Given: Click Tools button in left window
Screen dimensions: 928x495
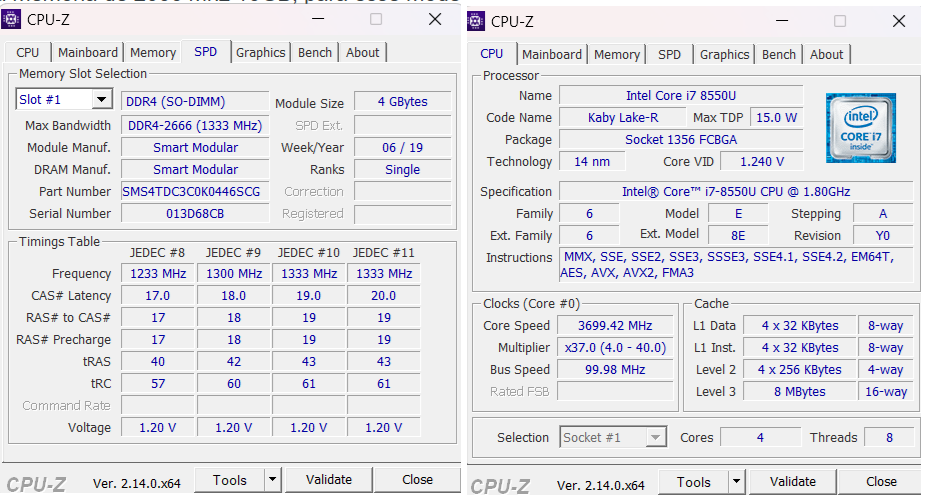Looking at the screenshot, I should tap(230, 480).
